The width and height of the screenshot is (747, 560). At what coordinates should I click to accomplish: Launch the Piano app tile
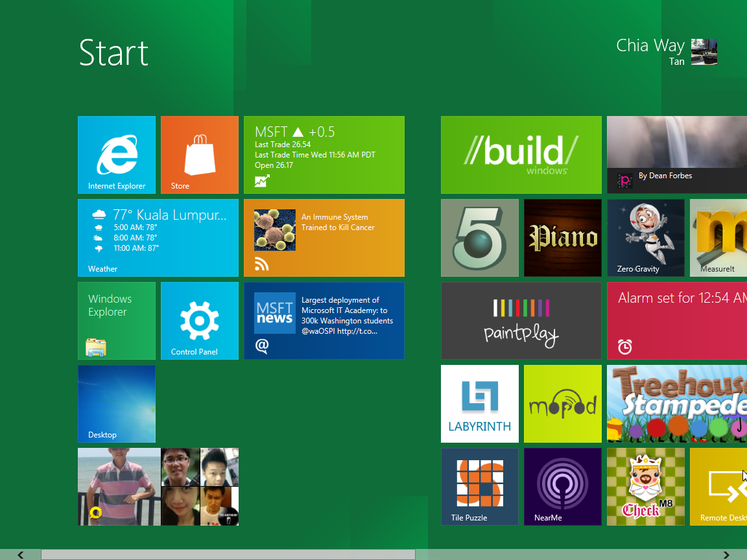pyautogui.click(x=563, y=238)
